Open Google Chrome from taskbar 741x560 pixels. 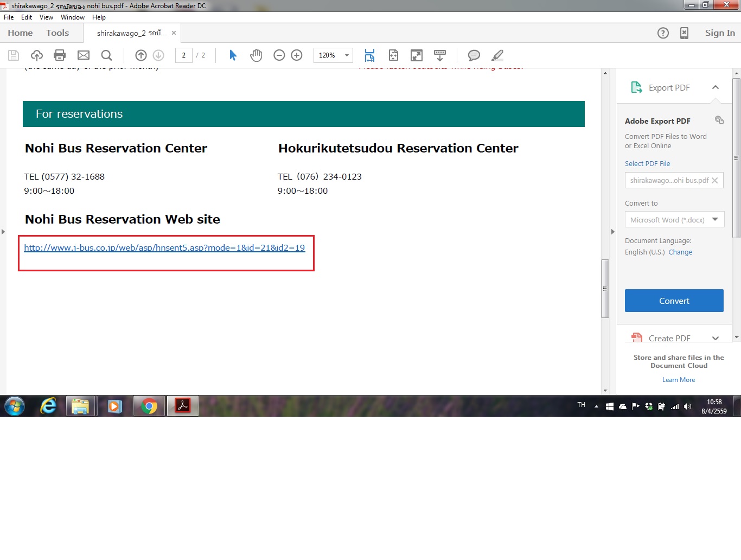(149, 406)
